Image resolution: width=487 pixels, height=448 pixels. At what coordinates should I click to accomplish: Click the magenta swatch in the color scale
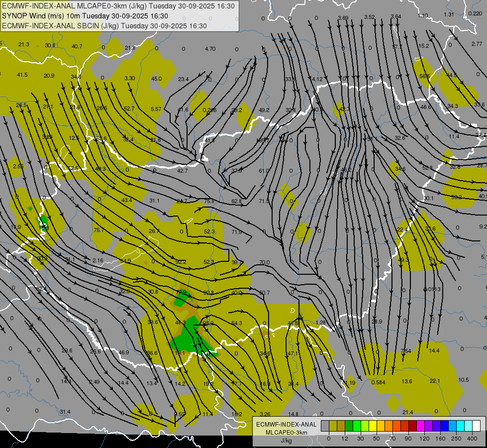[x=421, y=426]
